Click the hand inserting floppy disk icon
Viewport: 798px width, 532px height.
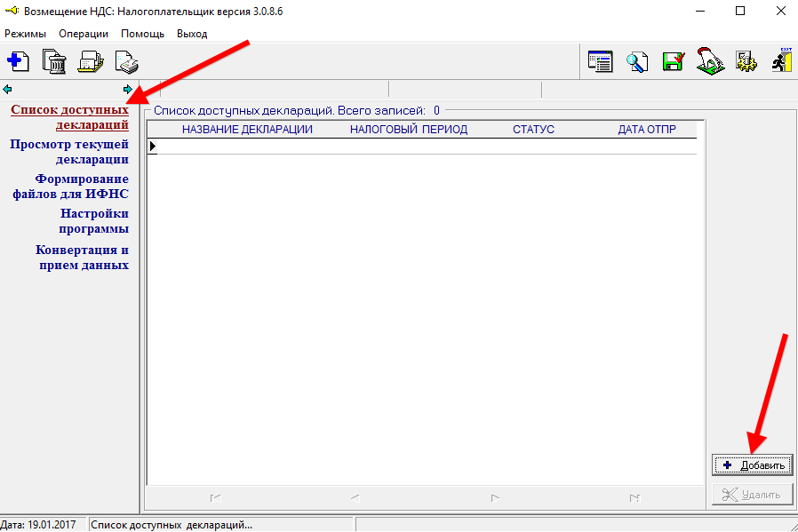pos(710,61)
